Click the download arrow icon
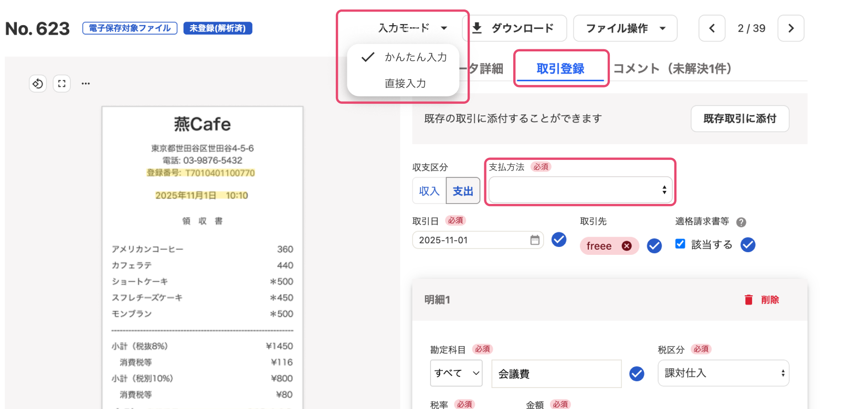 [x=477, y=28]
